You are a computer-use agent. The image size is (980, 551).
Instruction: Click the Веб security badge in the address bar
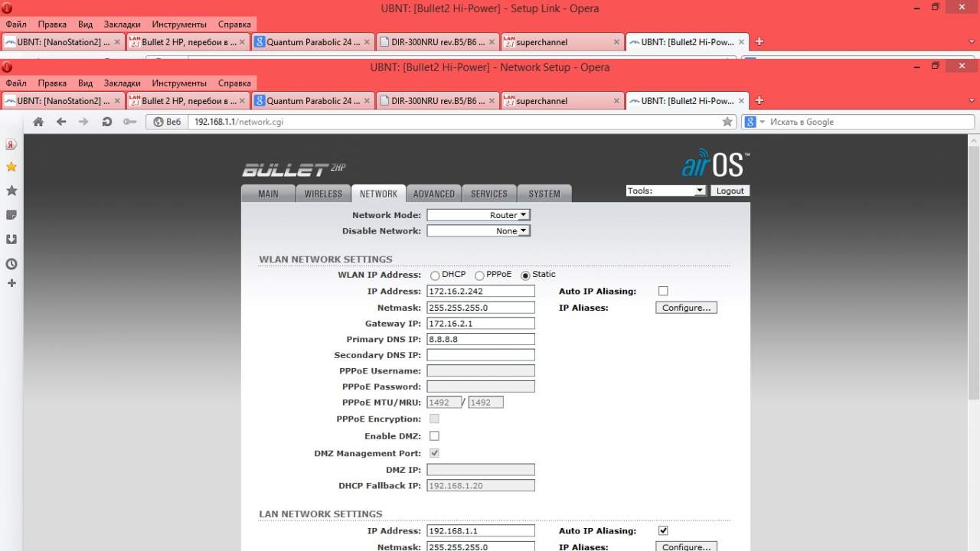(x=167, y=122)
